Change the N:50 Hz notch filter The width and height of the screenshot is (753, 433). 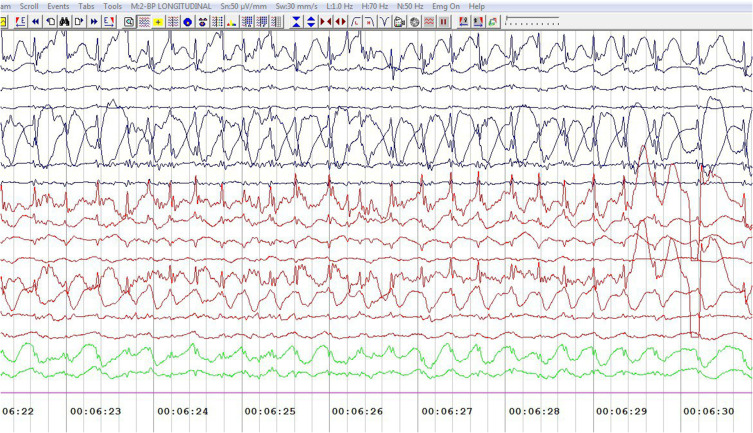point(411,6)
